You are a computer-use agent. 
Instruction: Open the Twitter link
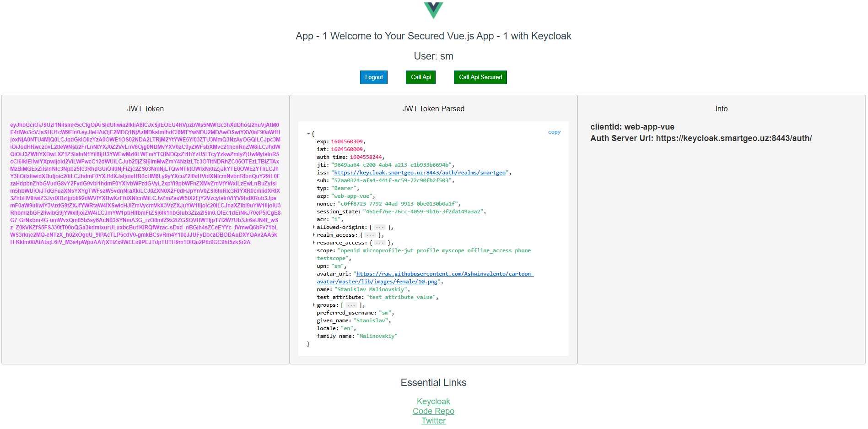point(433,421)
